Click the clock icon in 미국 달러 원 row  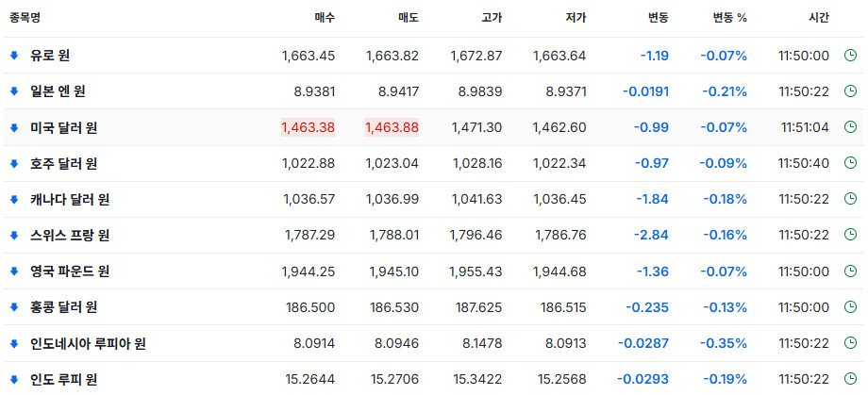tap(850, 127)
